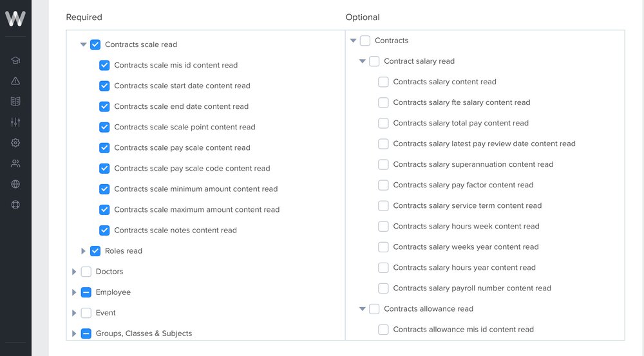Open the warning triangle alerts icon

(x=15, y=81)
